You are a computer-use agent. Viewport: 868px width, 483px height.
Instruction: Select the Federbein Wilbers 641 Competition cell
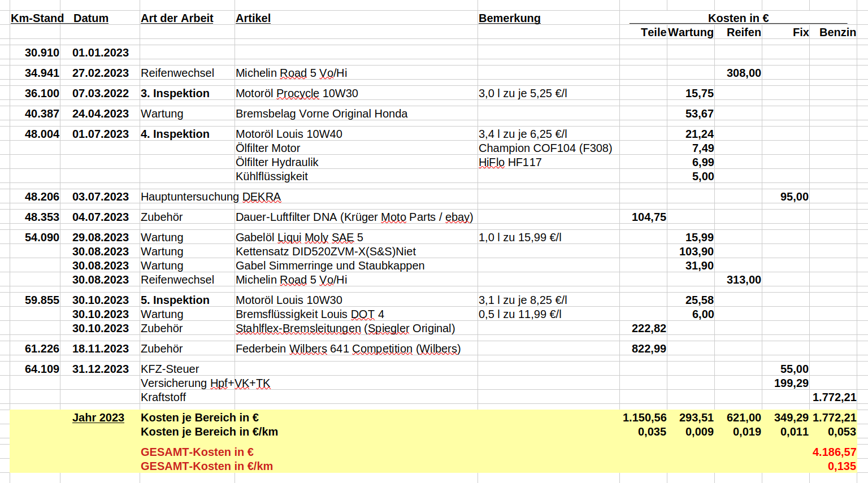pos(348,349)
